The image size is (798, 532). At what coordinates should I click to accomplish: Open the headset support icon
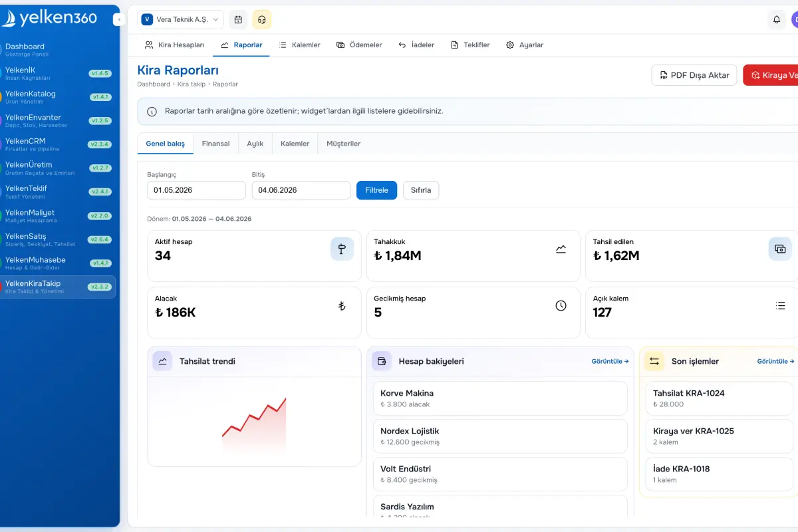pyautogui.click(x=262, y=19)
